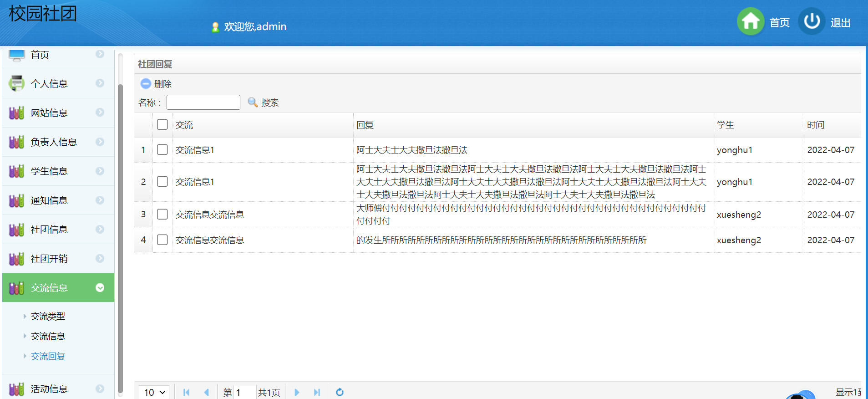Click the page number input field
This screenshot has height=399, width=868.
(245, 392)
